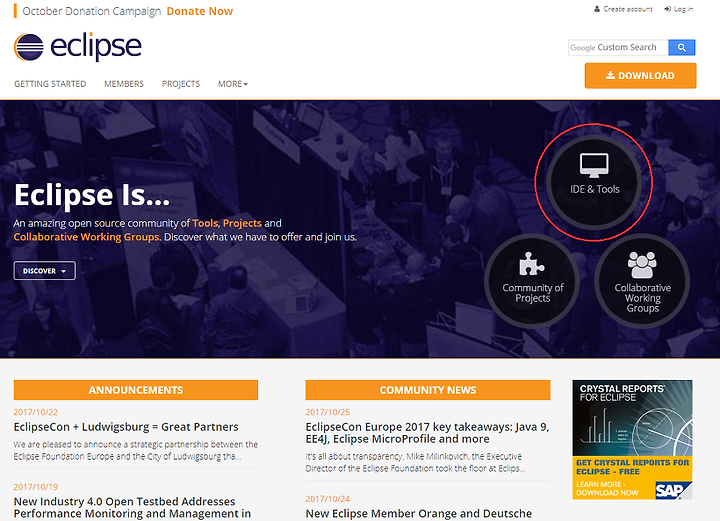Follow Collaborative Working Groups hero link
Image resolution: width=720 pixels, height=521 pixels.
[x=86, y=237]
